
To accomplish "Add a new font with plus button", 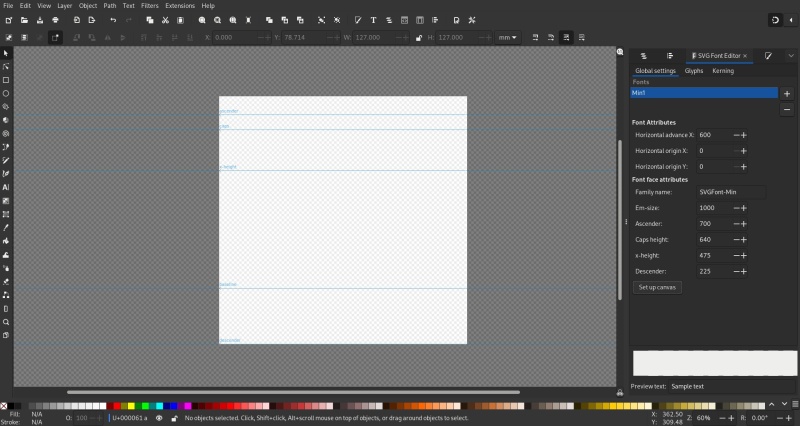I will pos(787,93).
